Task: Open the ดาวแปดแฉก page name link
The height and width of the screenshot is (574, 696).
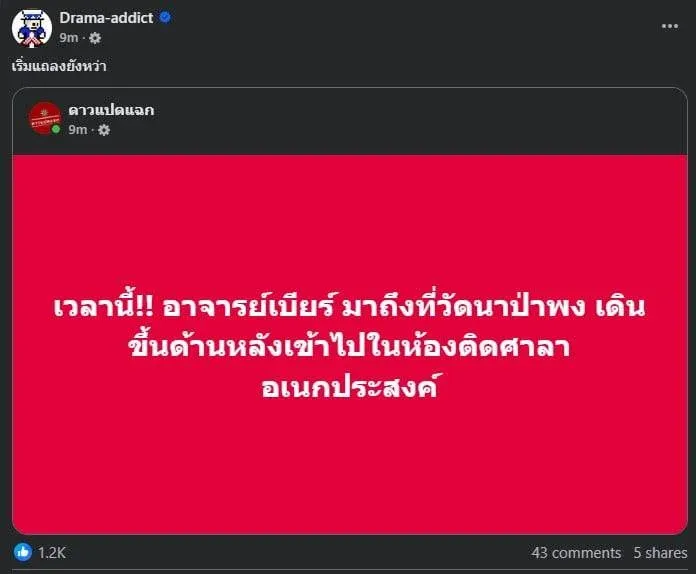Action: pos(111,110)
